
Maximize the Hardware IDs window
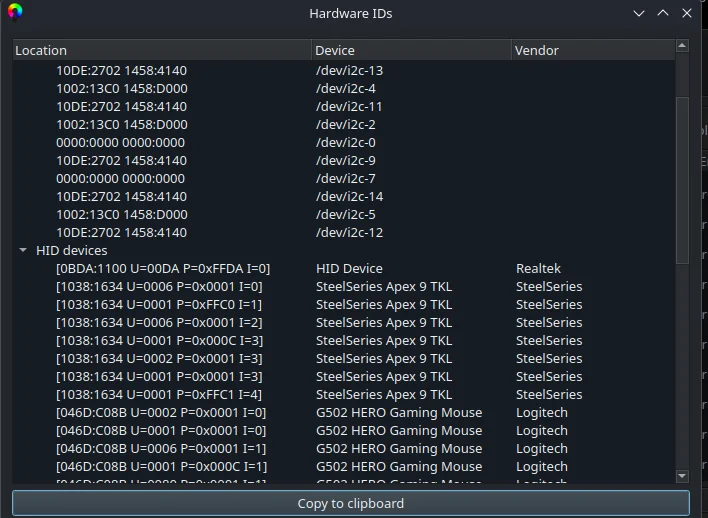pos(663,14)
